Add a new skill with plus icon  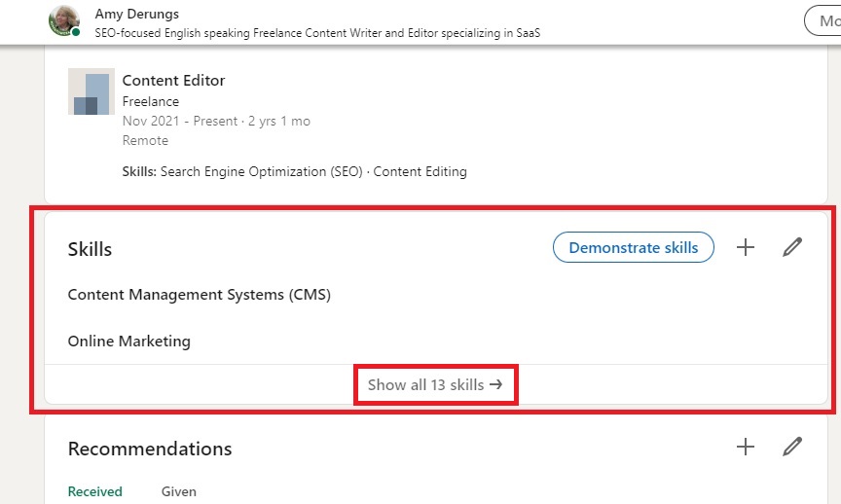point(746,247)
